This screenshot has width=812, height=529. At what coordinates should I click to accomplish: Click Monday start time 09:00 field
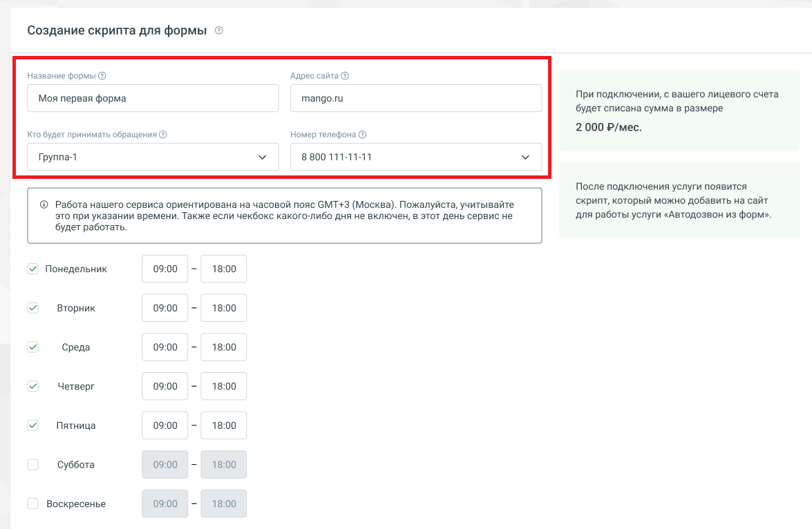[165, 269]
